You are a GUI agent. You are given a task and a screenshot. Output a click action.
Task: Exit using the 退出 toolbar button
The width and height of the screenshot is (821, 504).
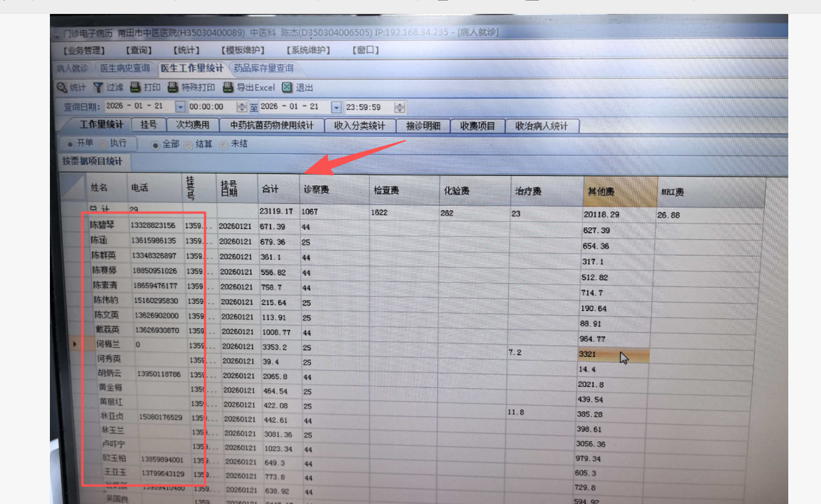pos(297,87)
